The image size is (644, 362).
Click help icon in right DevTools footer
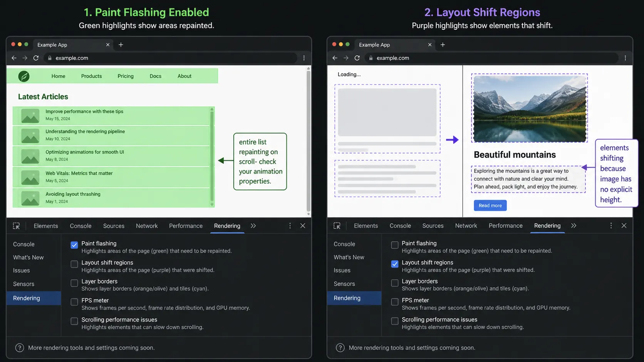(x=340, y=348)
